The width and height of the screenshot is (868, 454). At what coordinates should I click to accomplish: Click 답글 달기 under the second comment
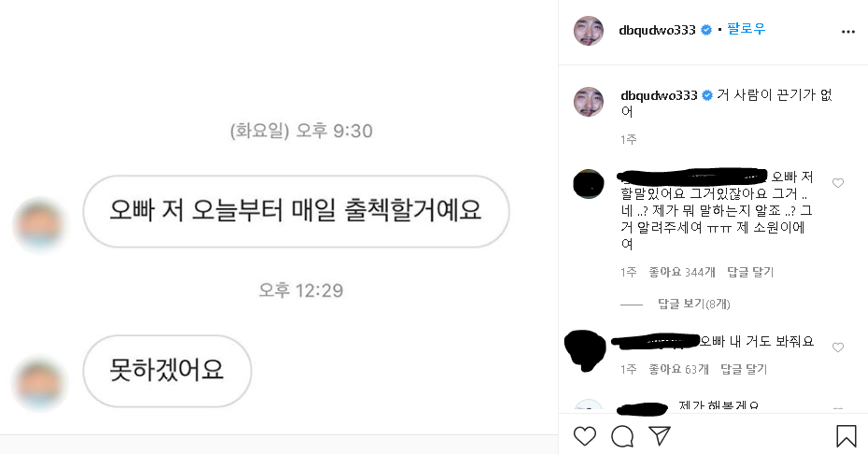[744, 369]
